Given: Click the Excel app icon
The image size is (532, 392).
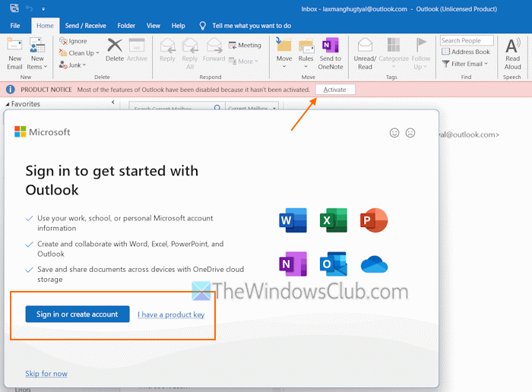Looking at the screenshot, I should coord(334,220).
